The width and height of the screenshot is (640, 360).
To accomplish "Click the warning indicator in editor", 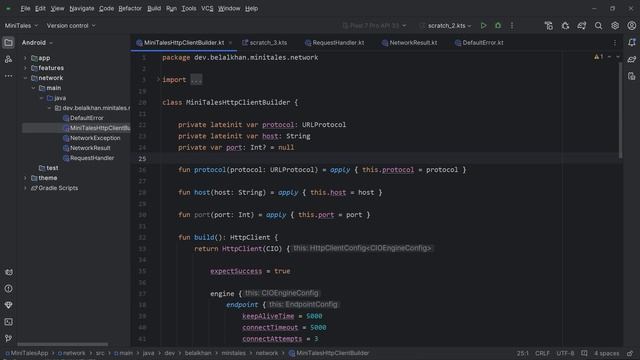I will click(x=599, y=57).
